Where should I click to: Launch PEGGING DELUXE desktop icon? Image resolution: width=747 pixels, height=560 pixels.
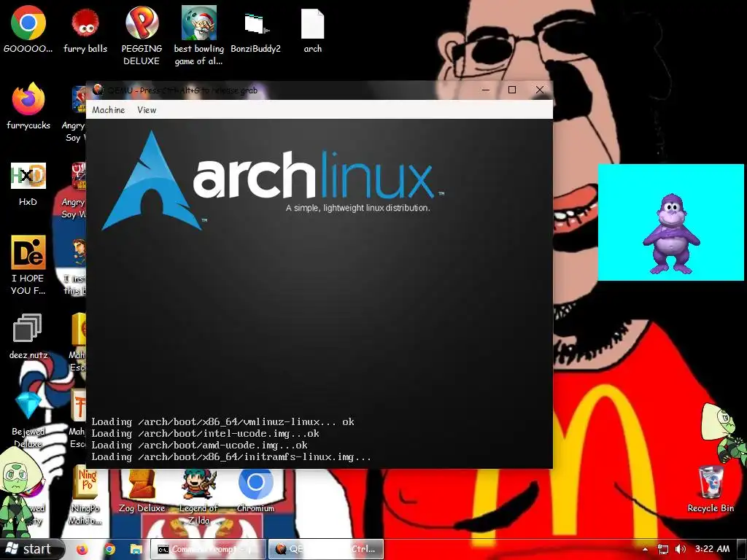point(142,36)
